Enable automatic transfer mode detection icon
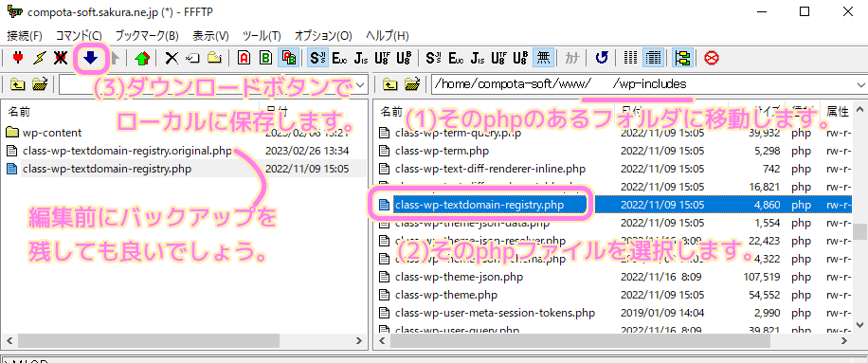 [289, 58]
